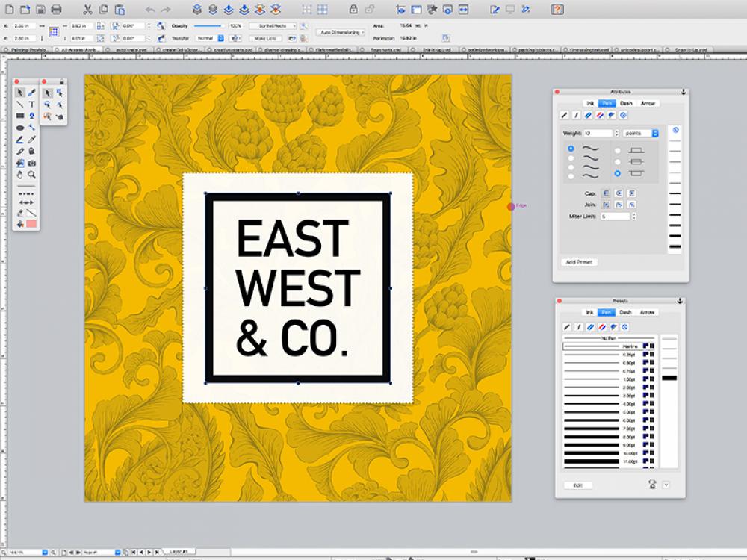Screen dimensions: 747x560
Task: Pick the Eyedropper tool
Action: point(30,140)
